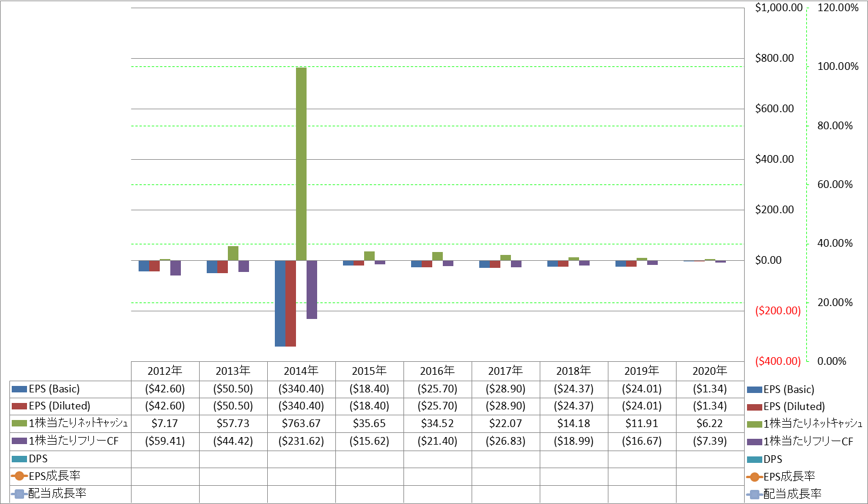This screenshot has height=504, width=868.
Task: Select the $57.73 net cash cell
Action: click(x=233, y=424)
